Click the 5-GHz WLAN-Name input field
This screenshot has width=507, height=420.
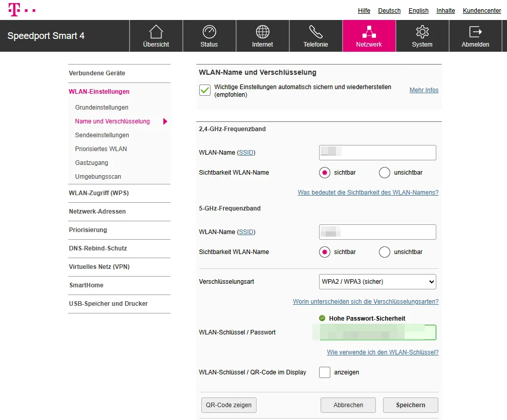click(x=377, y=232)
